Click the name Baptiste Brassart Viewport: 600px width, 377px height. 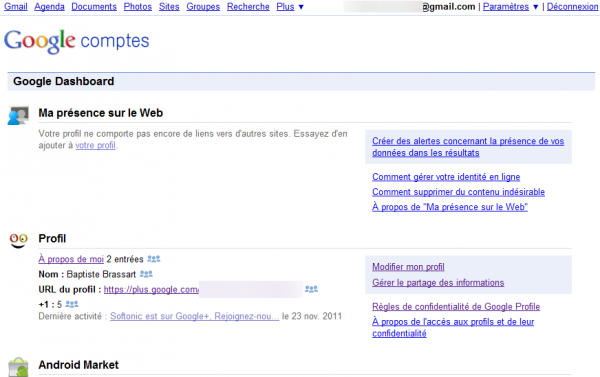pos(101,274)
